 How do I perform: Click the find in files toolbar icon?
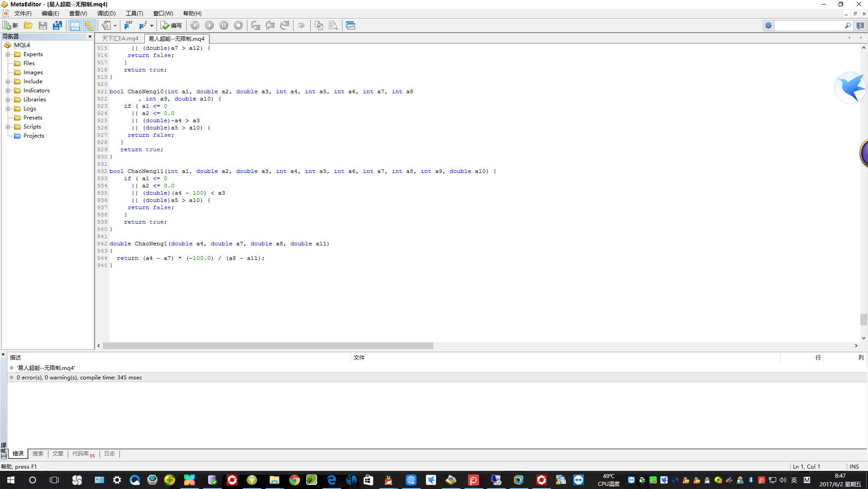click(x=333, y=25)
